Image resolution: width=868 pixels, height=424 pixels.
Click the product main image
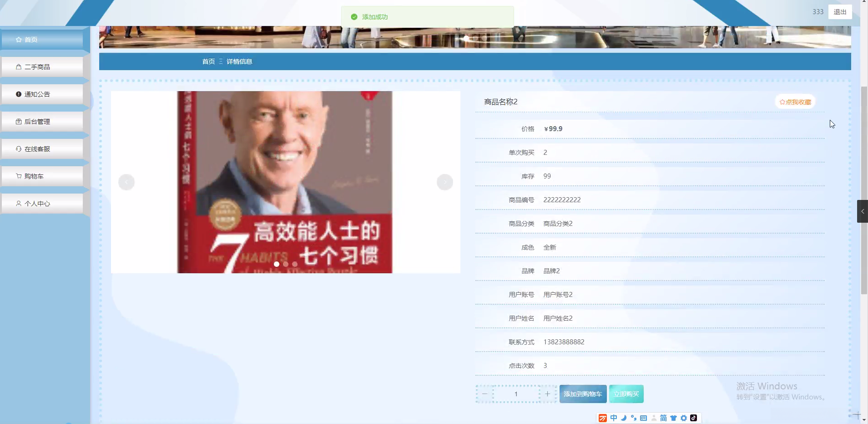286,182
